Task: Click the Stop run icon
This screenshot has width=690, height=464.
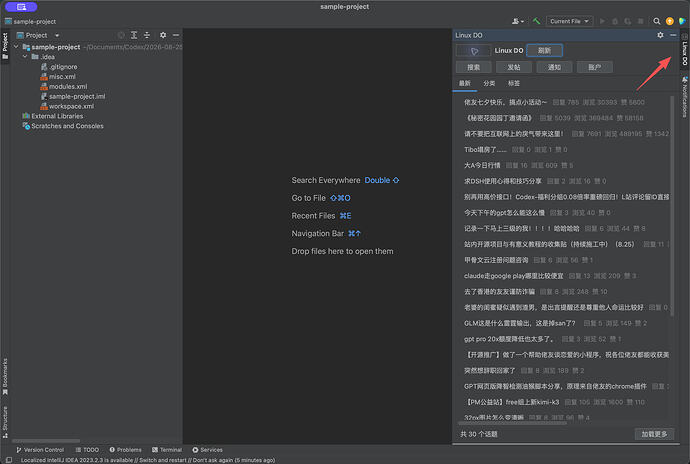Action: [x=640, y=21]
